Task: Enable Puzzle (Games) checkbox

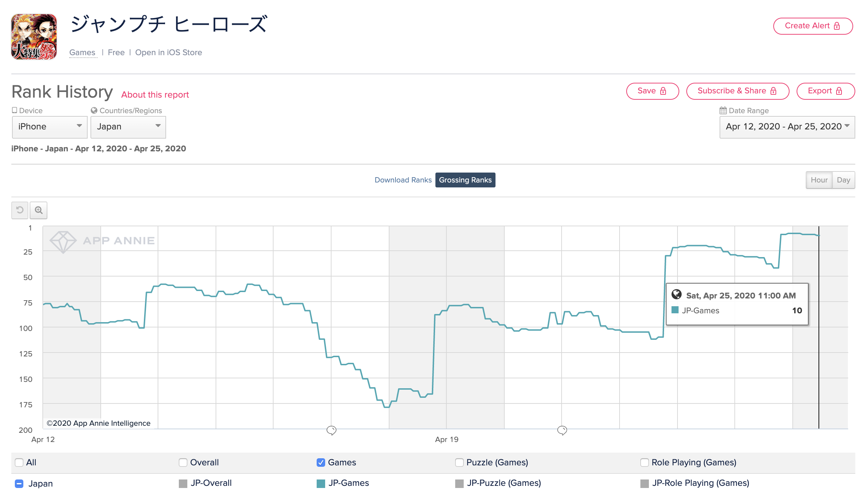Action: pos(459,463)
